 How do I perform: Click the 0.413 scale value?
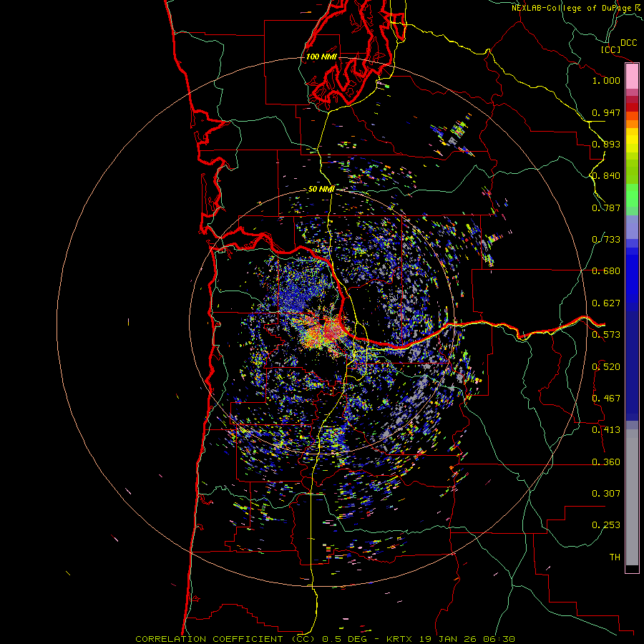click(x=606, y=430)
